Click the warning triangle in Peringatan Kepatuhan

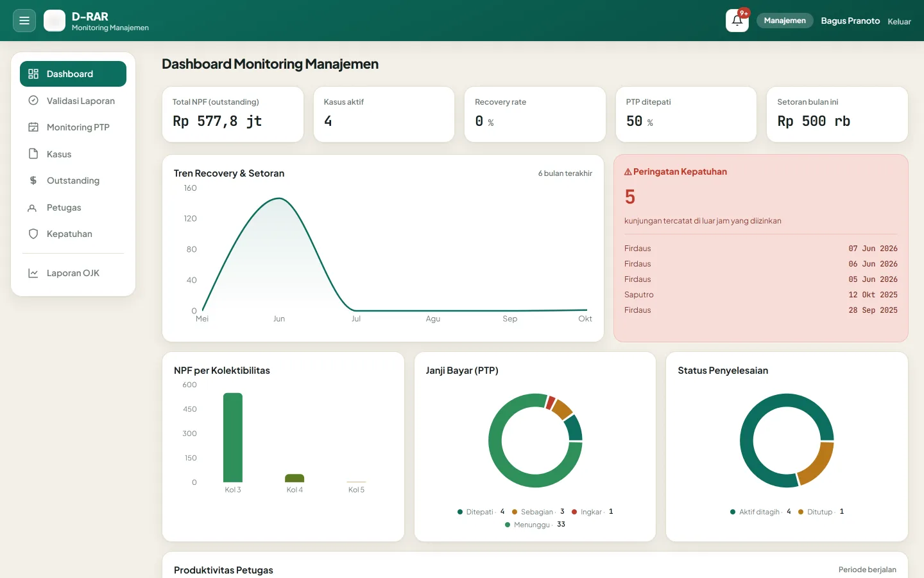pyautogui.click(x=628, y=171)
